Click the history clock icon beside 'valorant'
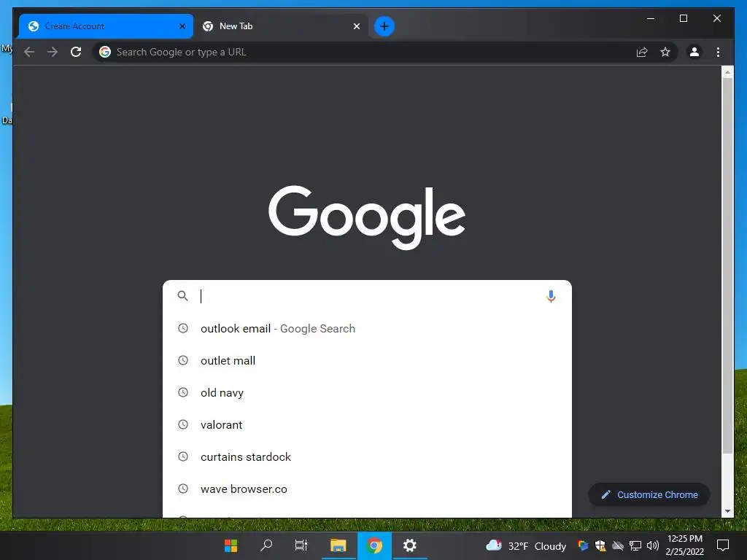The image size is (747, 560). click(183, 424)
